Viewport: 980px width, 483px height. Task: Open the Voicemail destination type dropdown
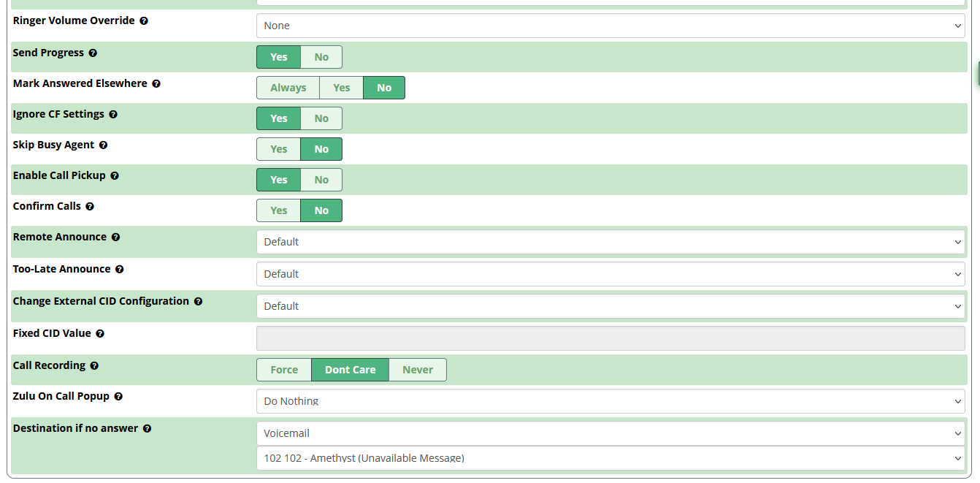click(610, 433)
